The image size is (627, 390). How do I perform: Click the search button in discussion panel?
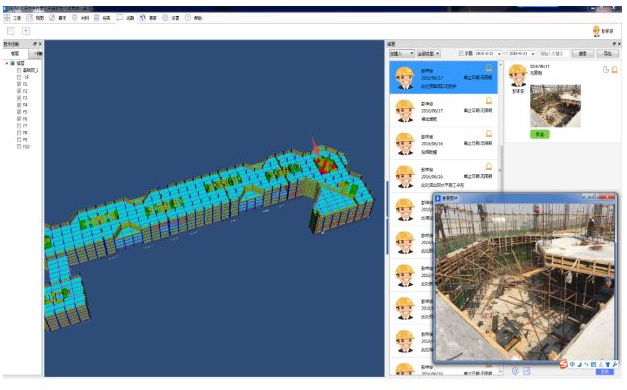(583, 53)
